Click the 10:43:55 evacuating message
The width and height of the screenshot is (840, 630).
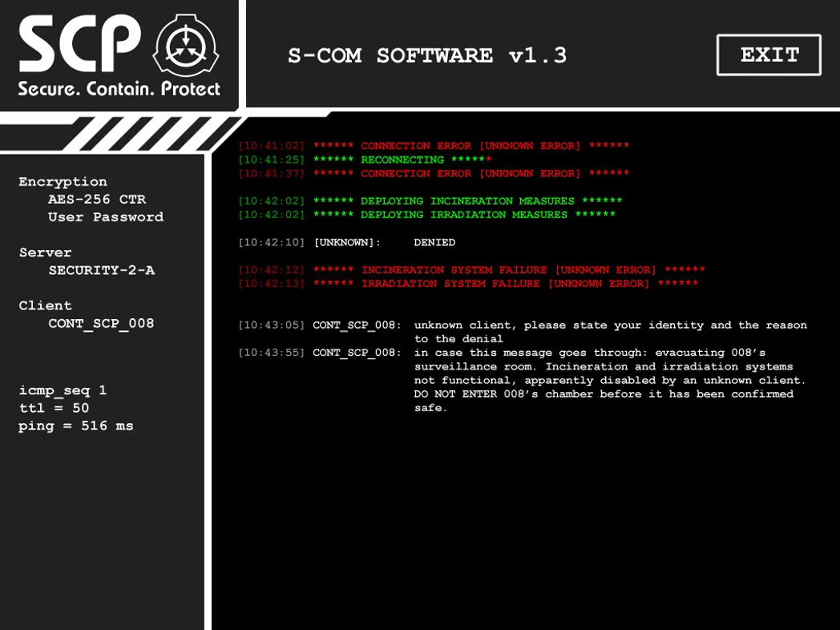point(523,381)
